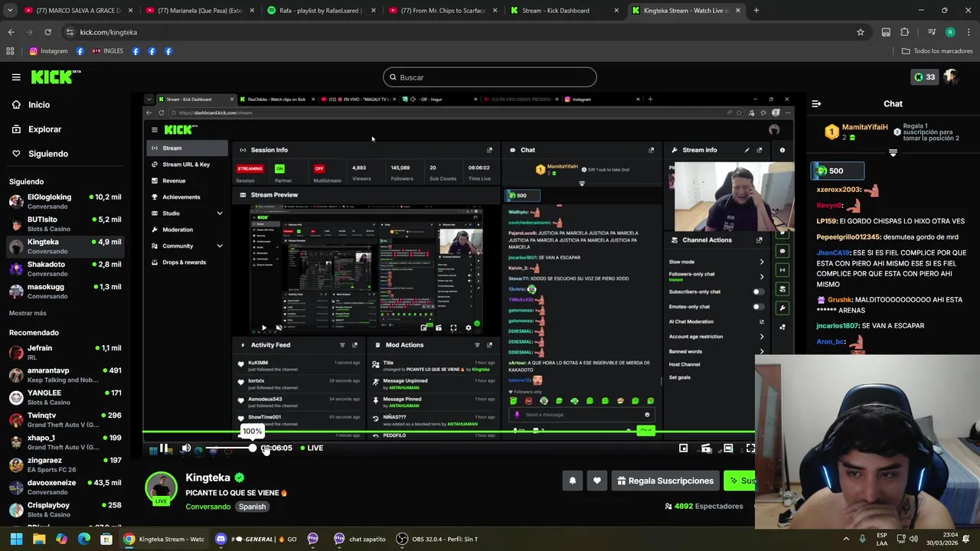Click Kingteka's live avatar
This screenshot has width=980, height=551.
click(x=161, y=488)
